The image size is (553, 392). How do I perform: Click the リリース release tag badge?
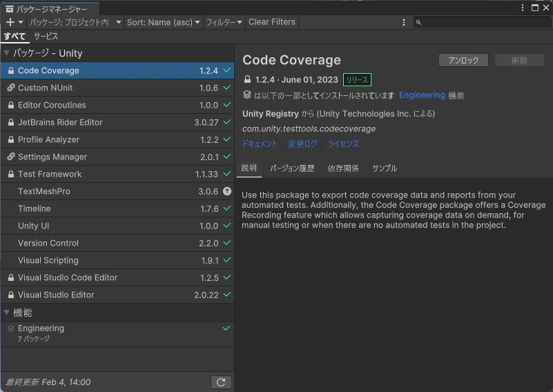[x=357, y=79]
